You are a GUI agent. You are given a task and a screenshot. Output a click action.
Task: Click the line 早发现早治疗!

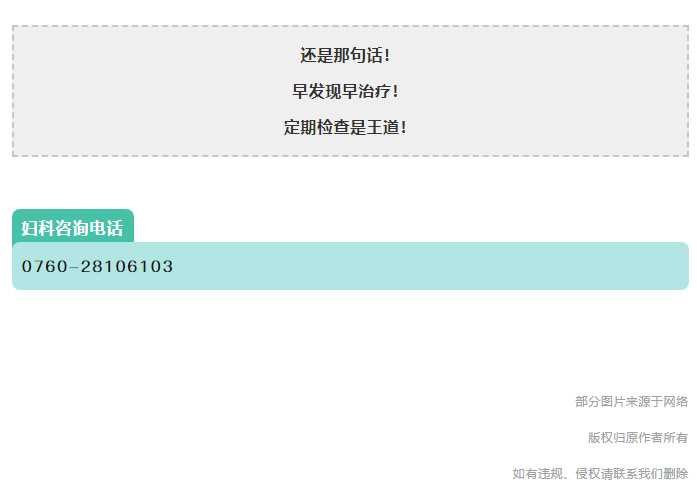[x=345, y=92]
